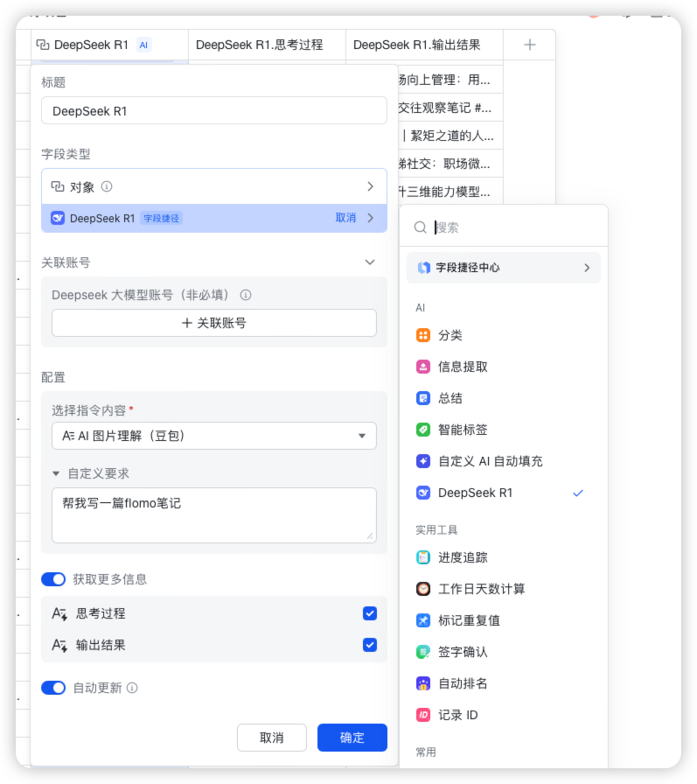
Task: Click the object icon in DeepSeek R1 column header
Action: pos(43,45)
